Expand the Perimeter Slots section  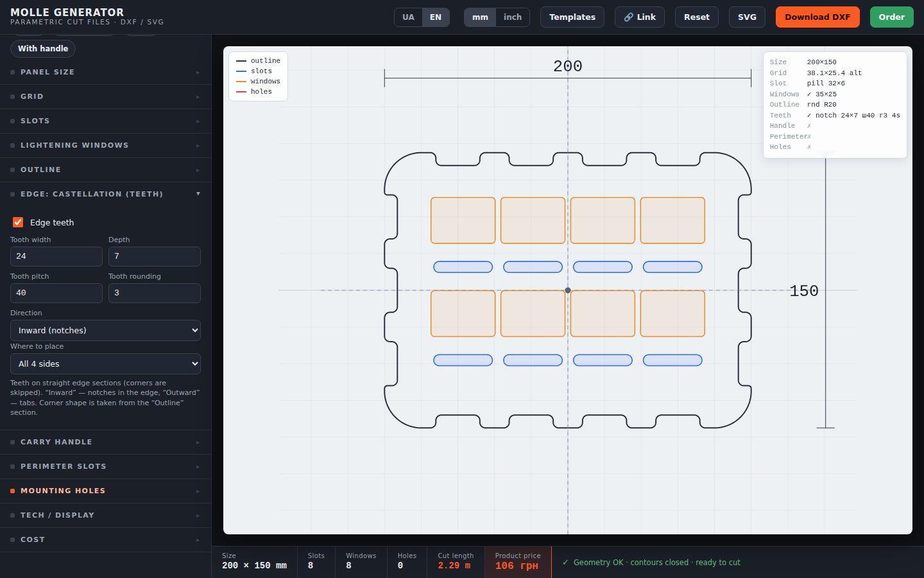coord(105,466)
